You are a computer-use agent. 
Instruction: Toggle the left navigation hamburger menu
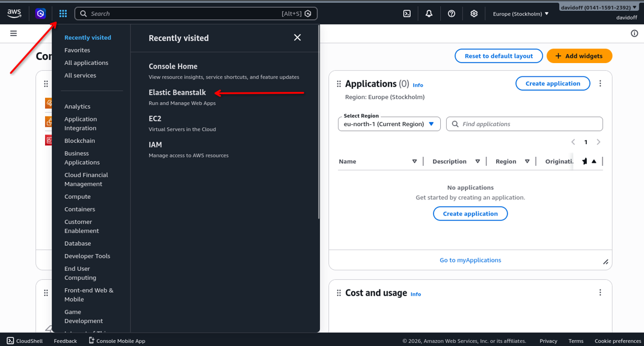point(13,33)
